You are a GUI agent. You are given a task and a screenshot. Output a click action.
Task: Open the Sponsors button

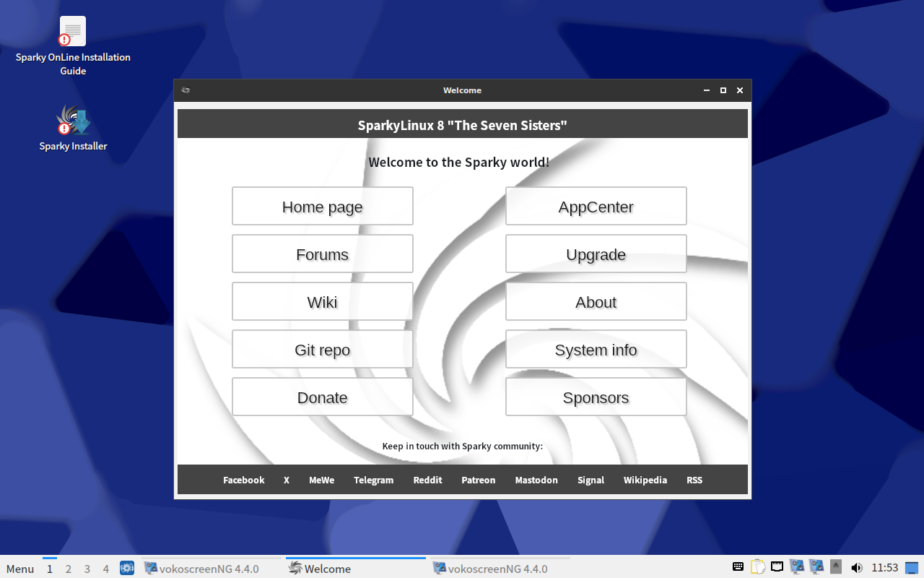point(596,397)
